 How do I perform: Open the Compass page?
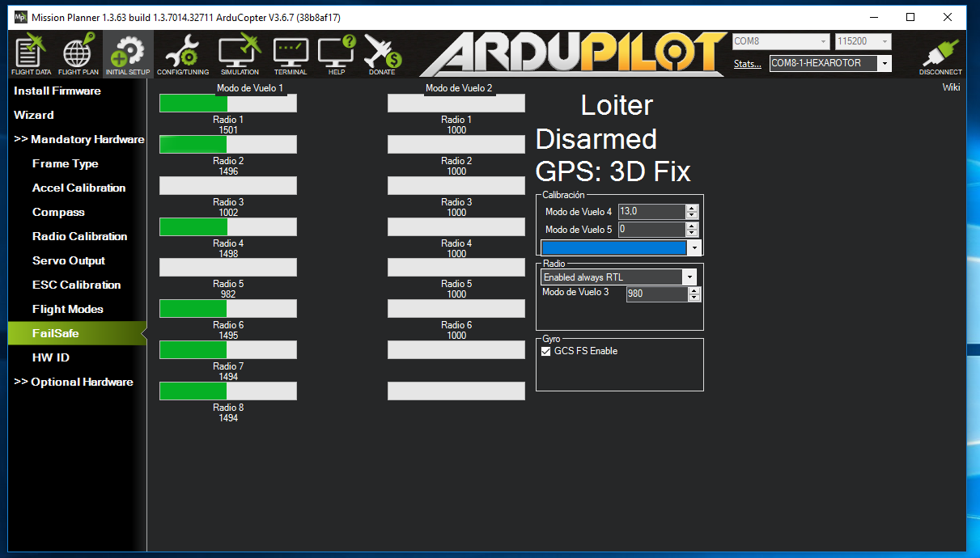point(58,213)
